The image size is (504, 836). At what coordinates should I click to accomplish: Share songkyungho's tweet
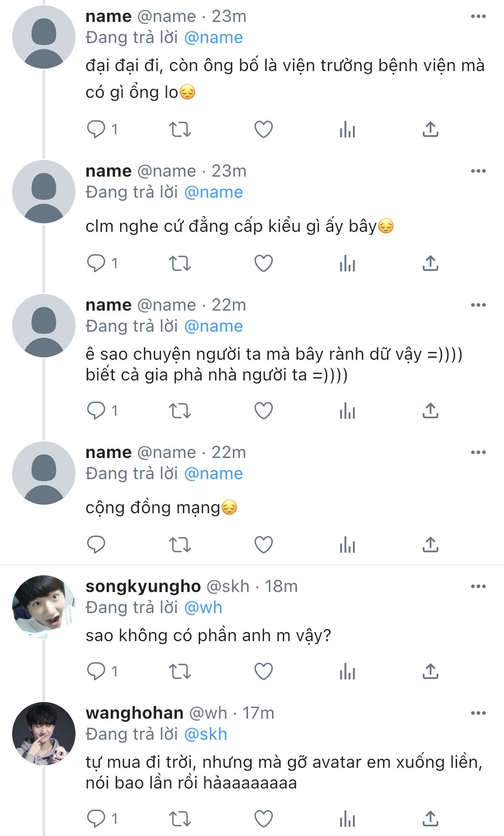pos(430,671)
